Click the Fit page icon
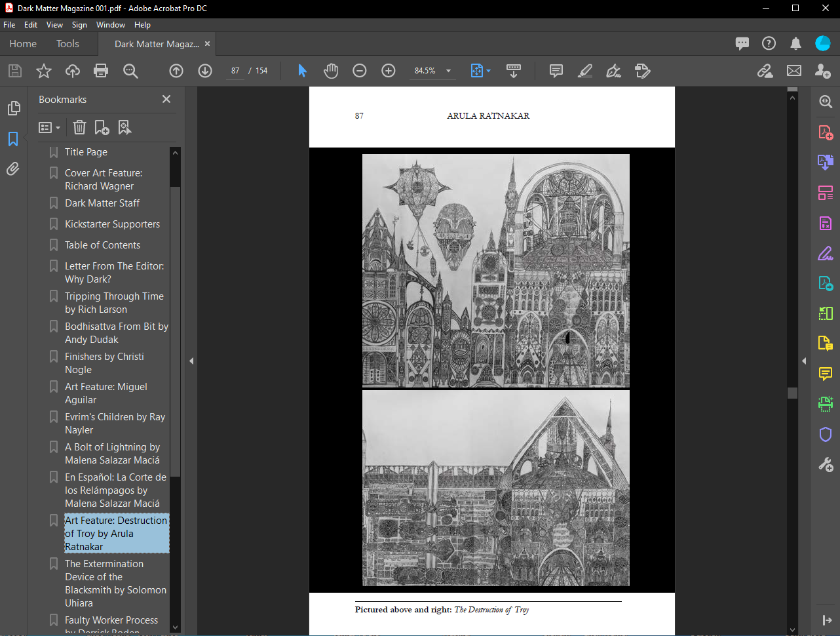The width and height of the screenshot is (840, 636). 477,71
